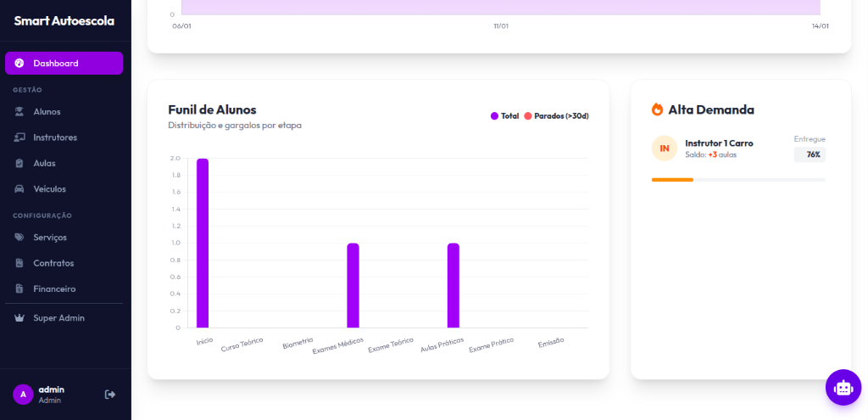Click the Alunos people icon
Screen dimensions: 868x420
pos(19,112)
